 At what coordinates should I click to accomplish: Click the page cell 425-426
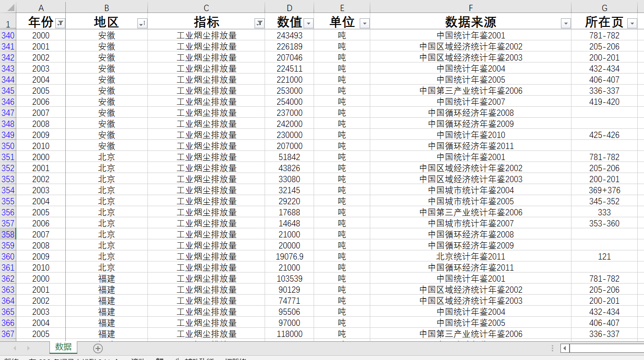tap(605, 135)
